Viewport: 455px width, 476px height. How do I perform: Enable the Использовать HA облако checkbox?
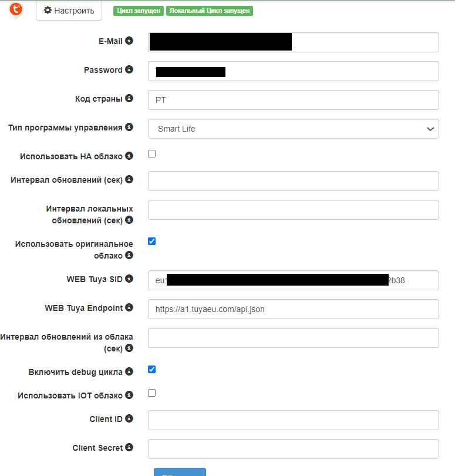click(151, 154)
